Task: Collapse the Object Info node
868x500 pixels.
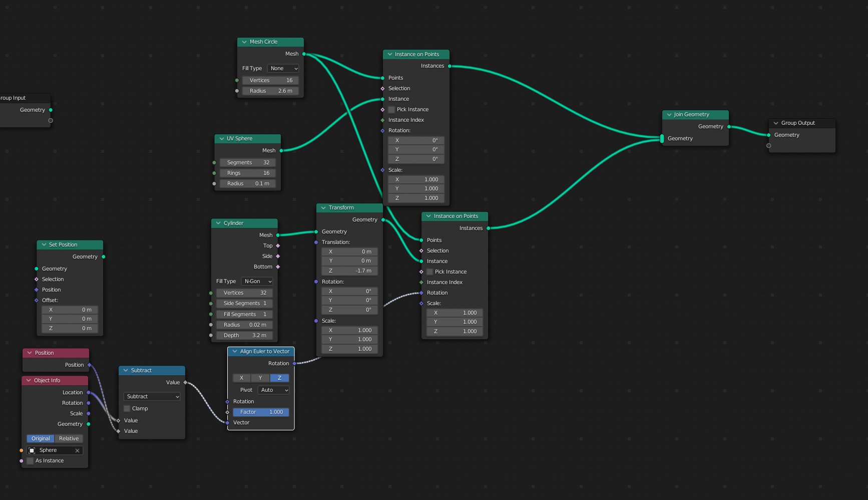Action: point(29,381)
